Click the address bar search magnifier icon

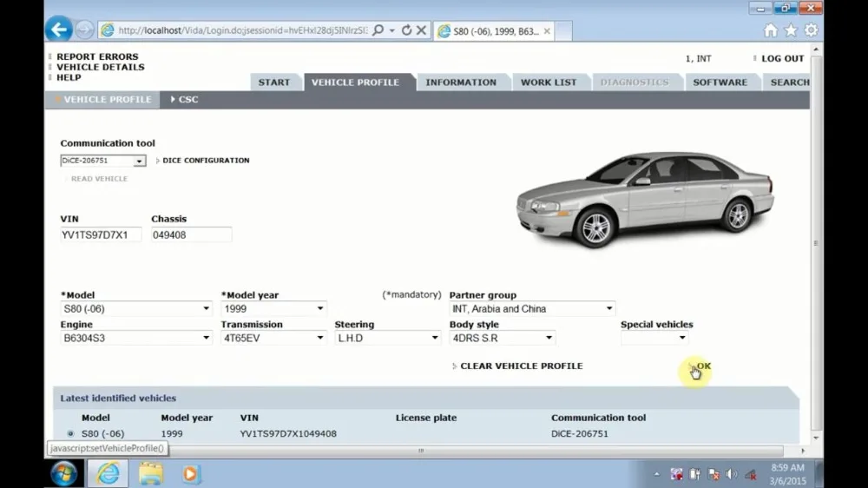[x=378, y=30]
